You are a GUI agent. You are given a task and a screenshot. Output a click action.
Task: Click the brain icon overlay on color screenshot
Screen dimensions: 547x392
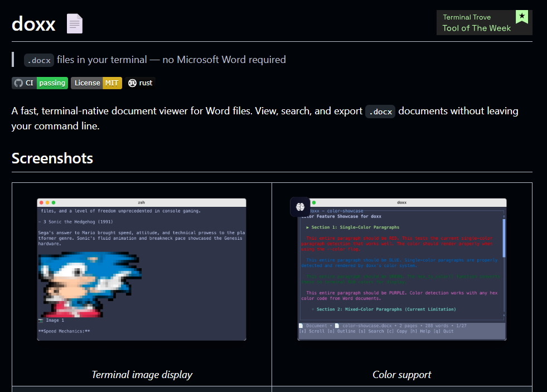[301, 207]
